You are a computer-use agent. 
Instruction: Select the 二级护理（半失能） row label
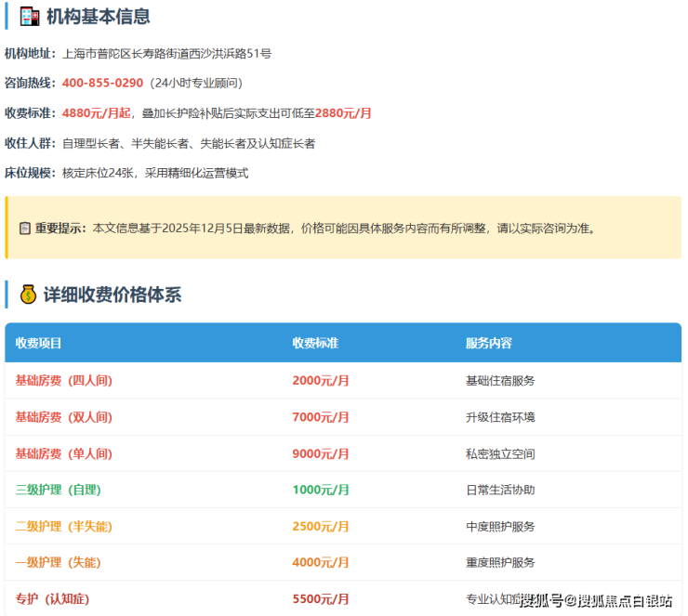63,527
